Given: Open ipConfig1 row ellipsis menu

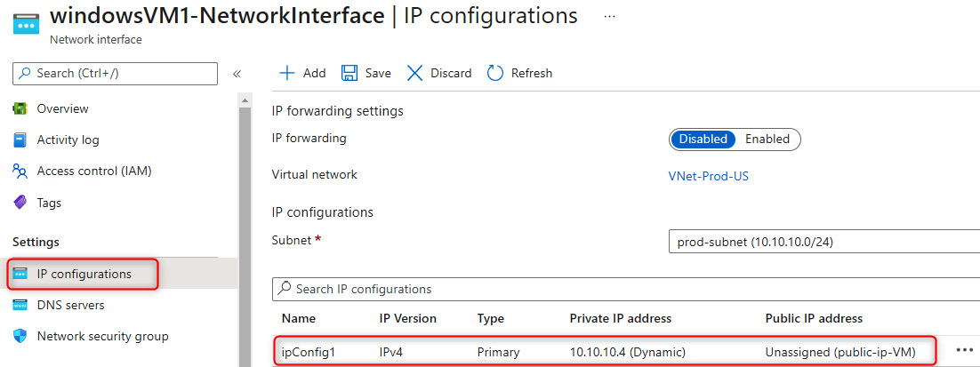Looking at the screenshot, I should 965,350.
